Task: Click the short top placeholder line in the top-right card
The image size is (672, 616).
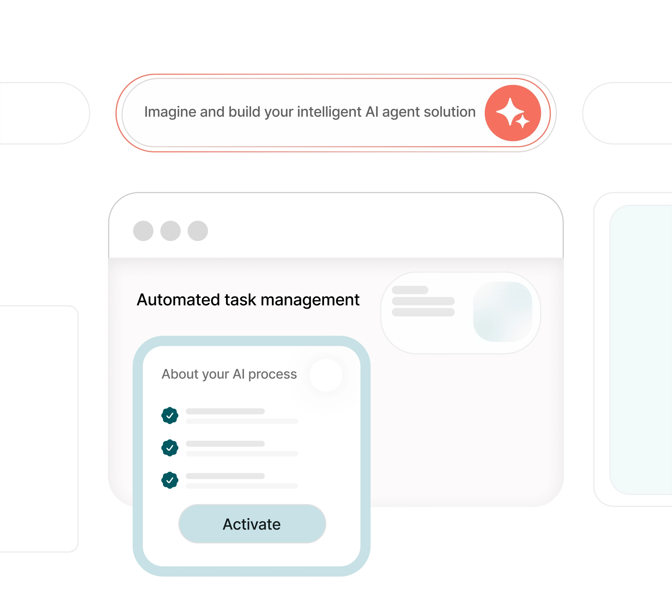Action: pyautogui.click(x=410, y=290)
